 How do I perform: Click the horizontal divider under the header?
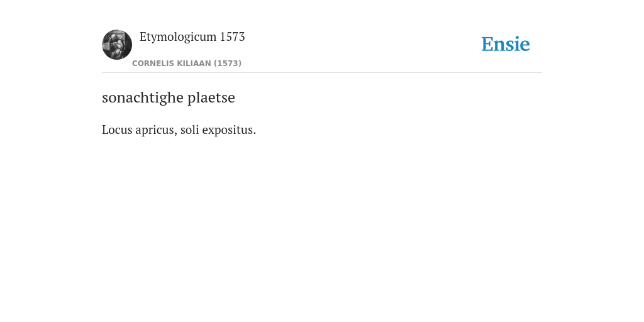(322, 73)
